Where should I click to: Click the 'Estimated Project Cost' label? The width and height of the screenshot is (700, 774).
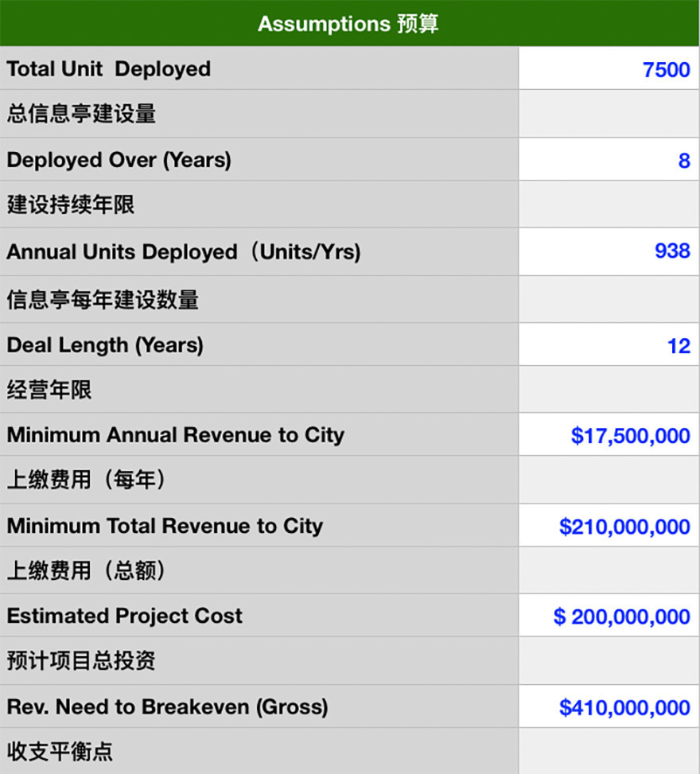coord(124,616)
